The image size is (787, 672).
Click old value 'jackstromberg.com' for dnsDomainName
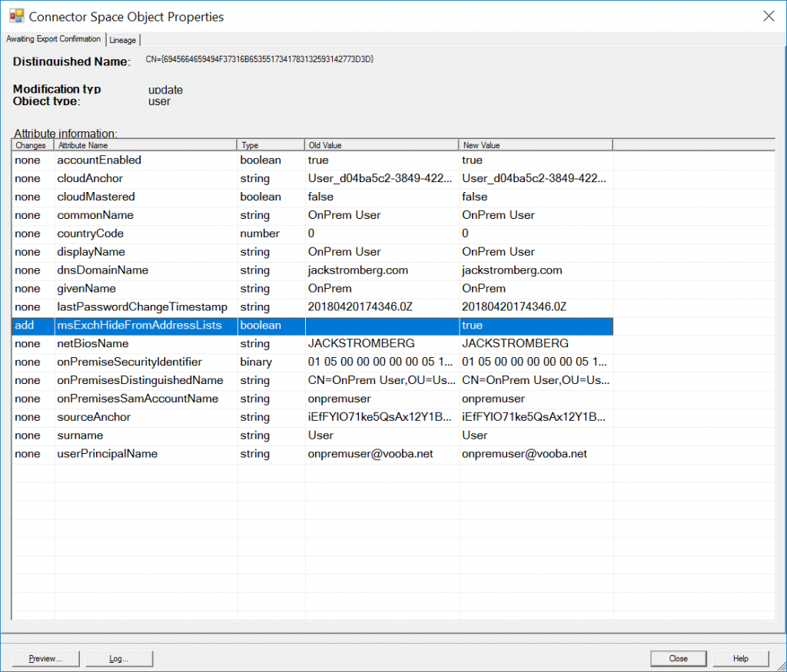click(358, 270)
